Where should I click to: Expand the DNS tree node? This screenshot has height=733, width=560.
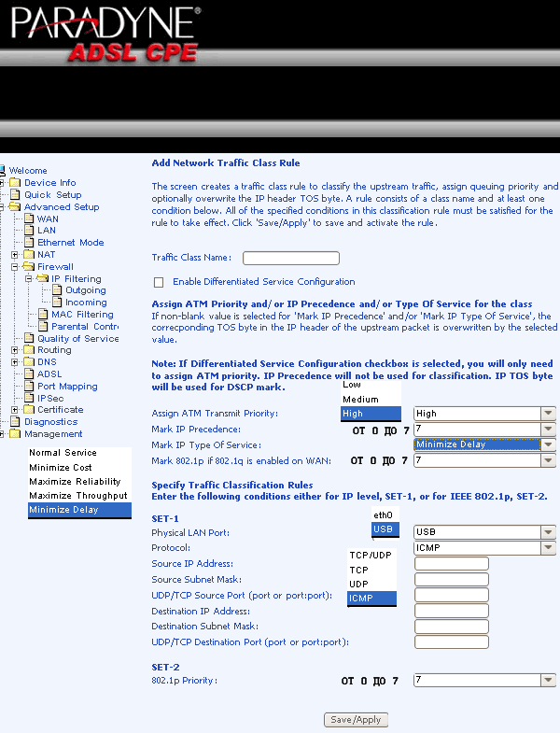click(15, 362)
